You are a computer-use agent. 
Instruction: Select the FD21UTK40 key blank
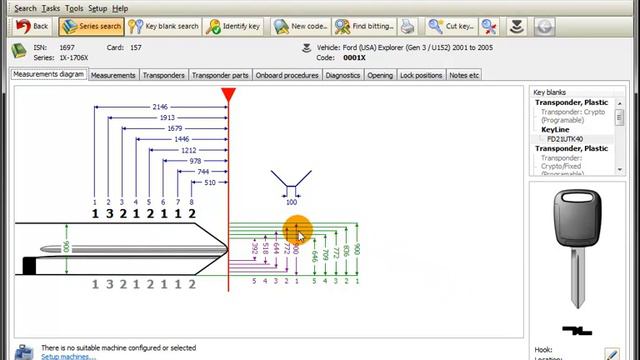[x=565, y=139]
